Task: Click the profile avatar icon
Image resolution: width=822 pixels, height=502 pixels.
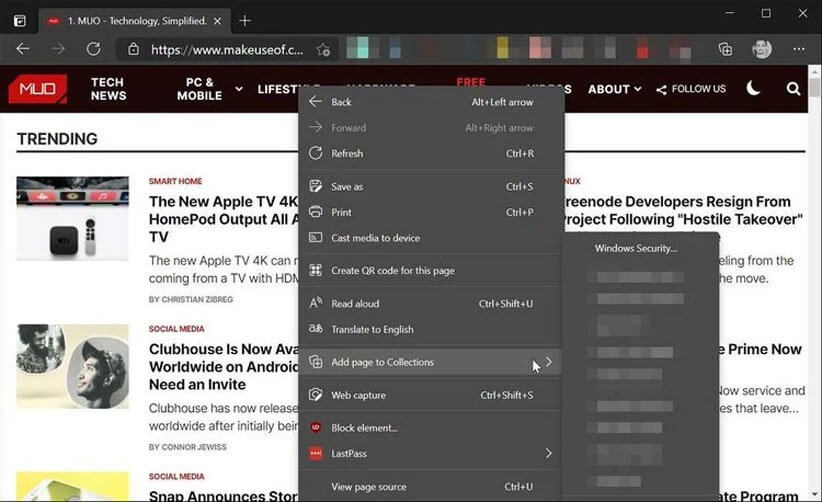Action: (762, 48)
